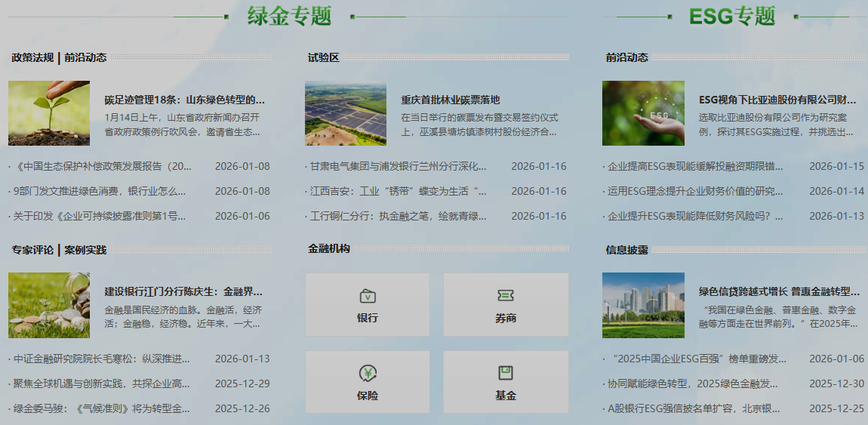This screenshot has width=868, height=425.
Task: Click date 2026-01-15 beside 企业提高ESG article
Action: point(836,166)
